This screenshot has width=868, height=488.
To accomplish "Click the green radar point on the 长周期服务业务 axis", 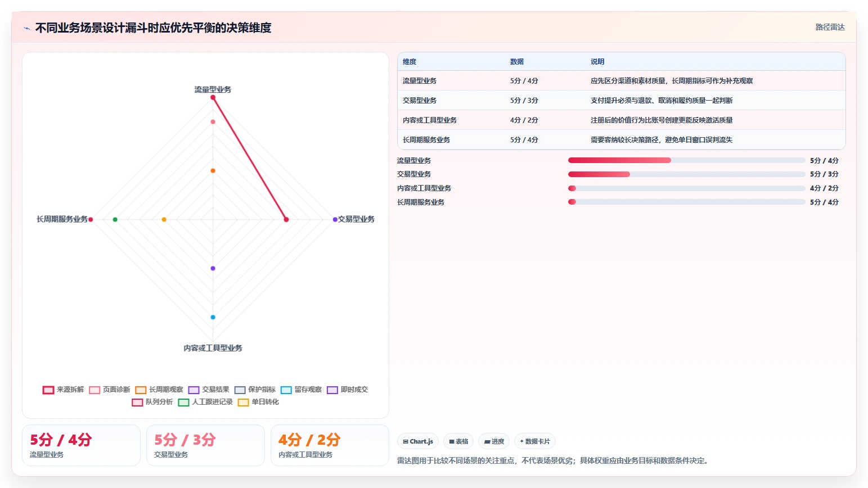I will coord(115,219).
